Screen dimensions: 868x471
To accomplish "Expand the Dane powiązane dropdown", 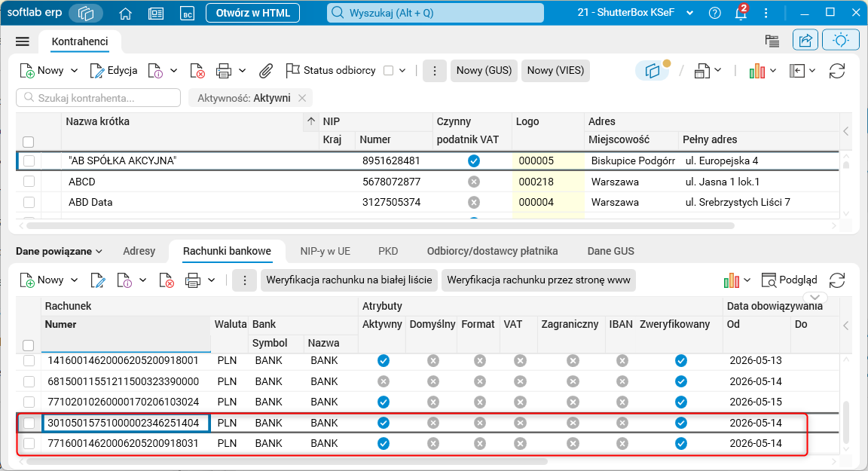I will [60, 251].
